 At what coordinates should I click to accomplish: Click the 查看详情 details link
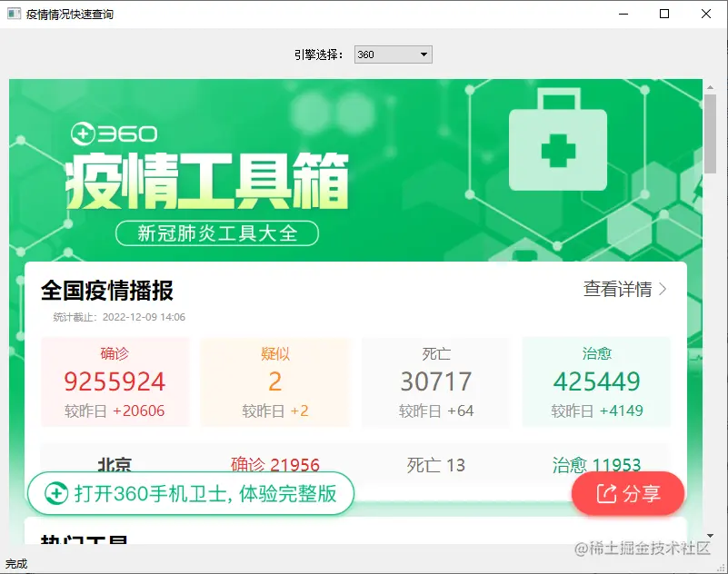coord(617,289)
